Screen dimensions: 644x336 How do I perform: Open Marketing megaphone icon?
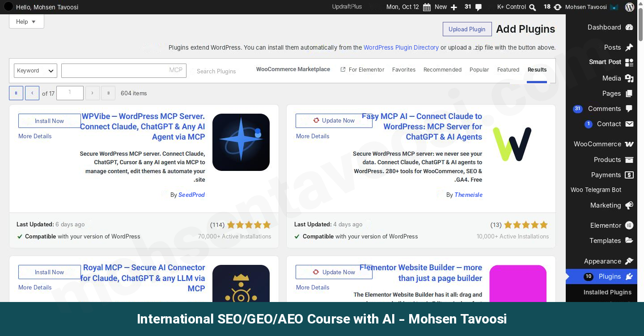point(629,205)
